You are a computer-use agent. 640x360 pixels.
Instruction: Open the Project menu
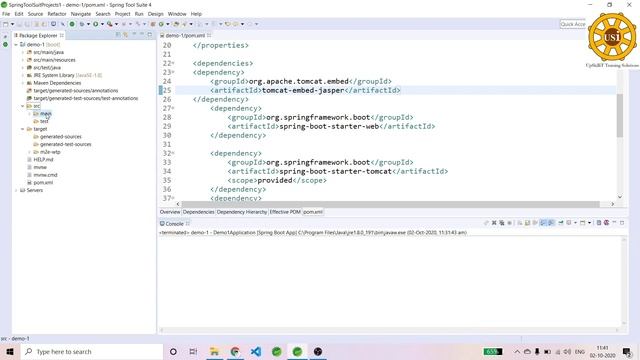pos(122,14)
